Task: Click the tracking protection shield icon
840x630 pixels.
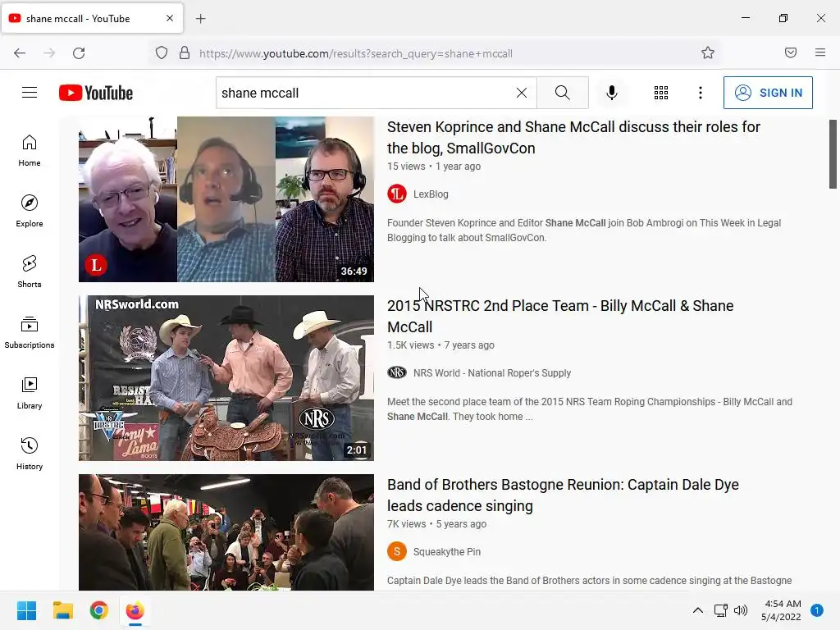Action: pyautogui.click(x=162, y=52)
